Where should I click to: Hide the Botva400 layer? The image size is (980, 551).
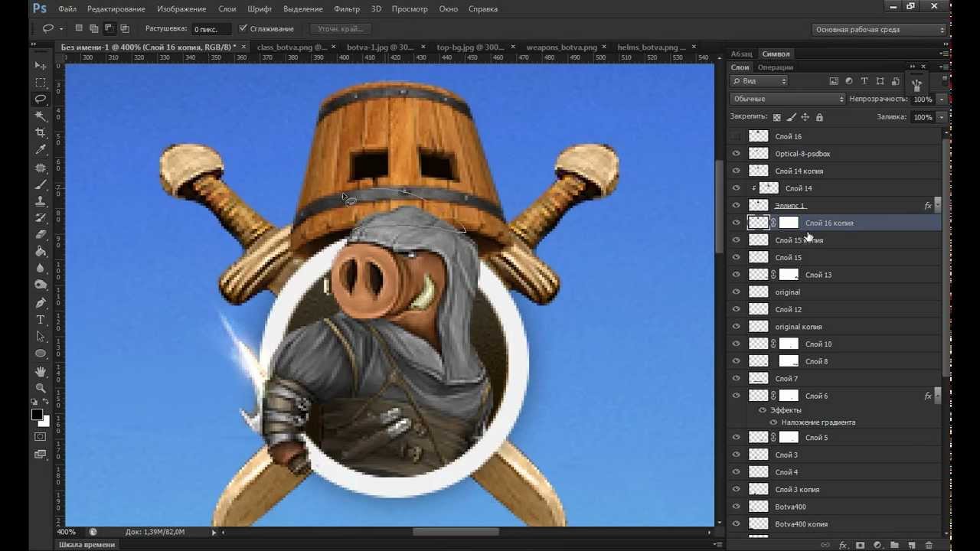737,507
